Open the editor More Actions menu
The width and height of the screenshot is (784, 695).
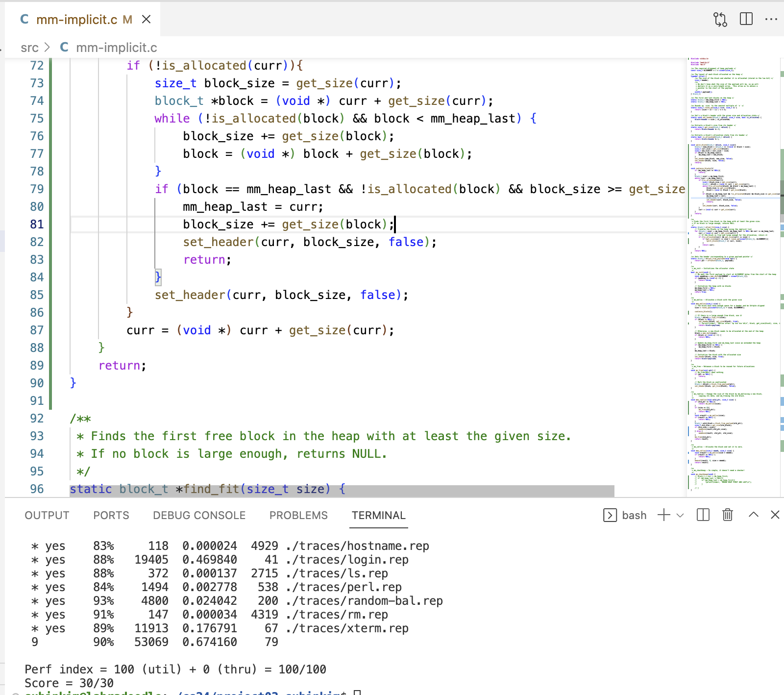771,20
